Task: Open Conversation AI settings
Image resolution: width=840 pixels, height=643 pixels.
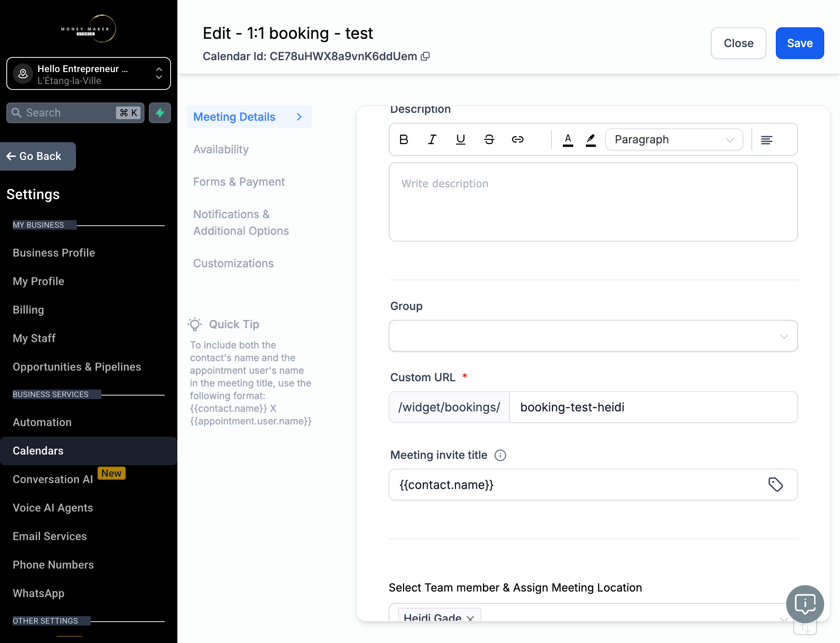Action: click(x=53, y=479)
